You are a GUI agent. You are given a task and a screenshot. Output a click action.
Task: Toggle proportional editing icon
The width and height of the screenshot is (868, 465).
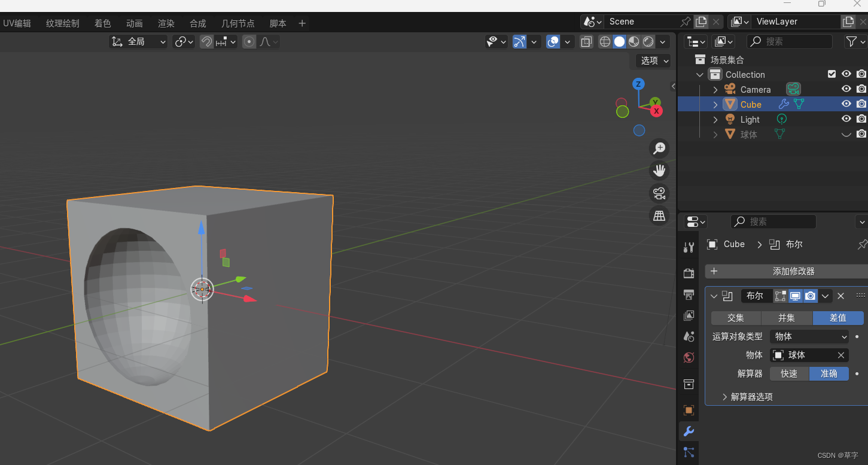pyautogui.click(x=249, y=42)
